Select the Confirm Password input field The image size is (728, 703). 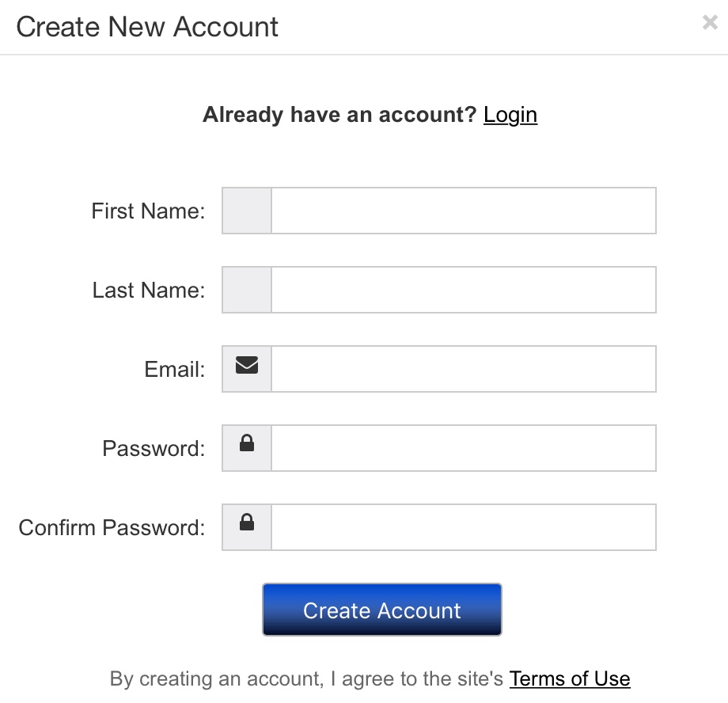tap(464, 527)
